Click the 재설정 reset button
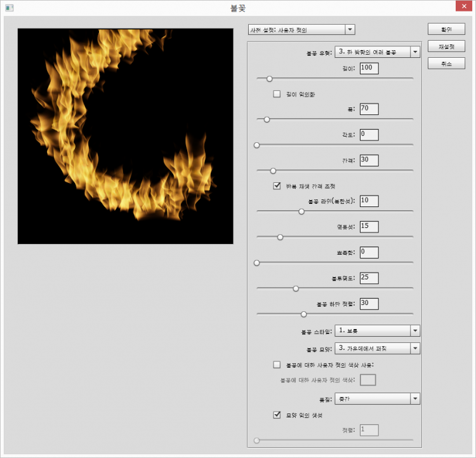 click(446, 46)
